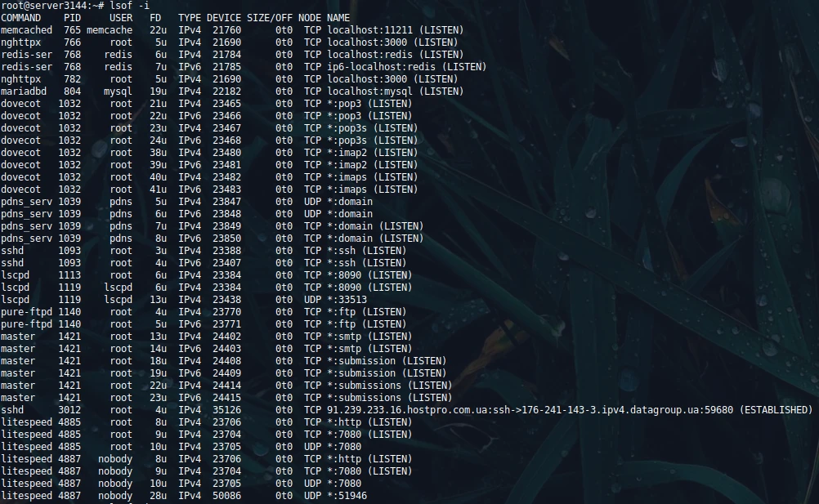Viewport: 819px width, 504px height.
Task: Click PID 3012 of sshd
Action: click(69, 410)
